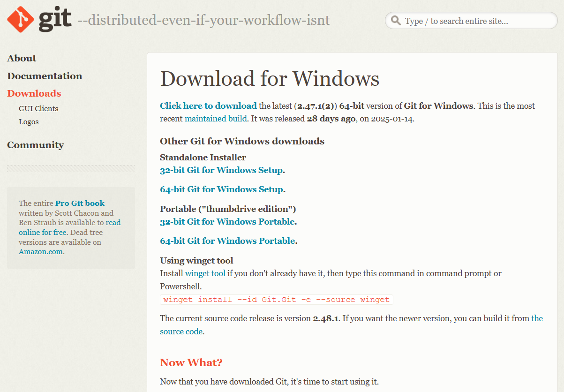This screenshot has height=392, width=564.
Task: Open the Community section
Action: click(x=36, y=145)
